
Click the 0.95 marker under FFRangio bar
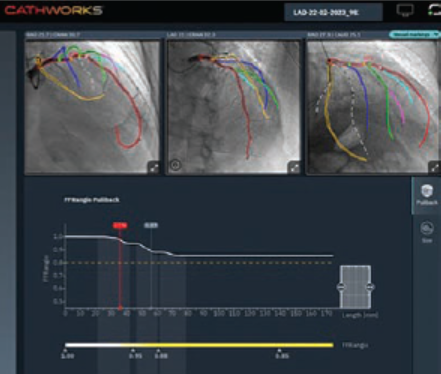135,354
